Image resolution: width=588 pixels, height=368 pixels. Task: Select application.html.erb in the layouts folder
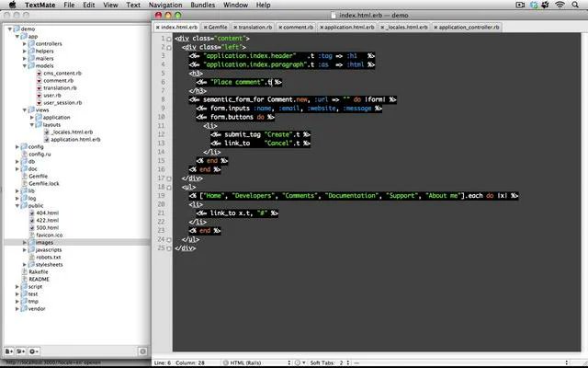pos(75,139)
